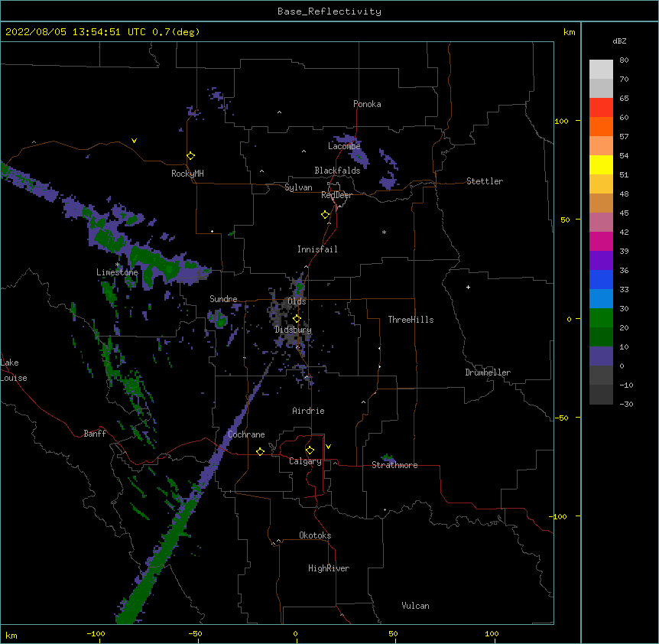Click the Calgary city label
The image size is (659, 644).
click(x=305, y=461)
